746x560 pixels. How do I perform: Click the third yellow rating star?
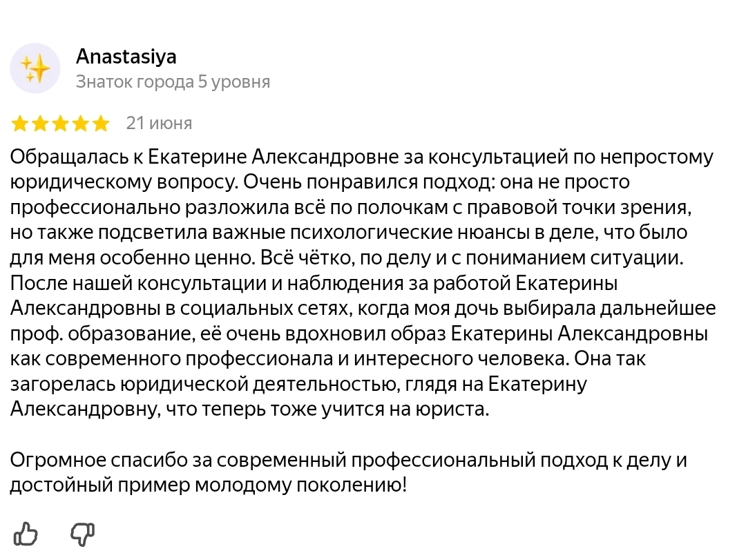[x=60, y=124]
